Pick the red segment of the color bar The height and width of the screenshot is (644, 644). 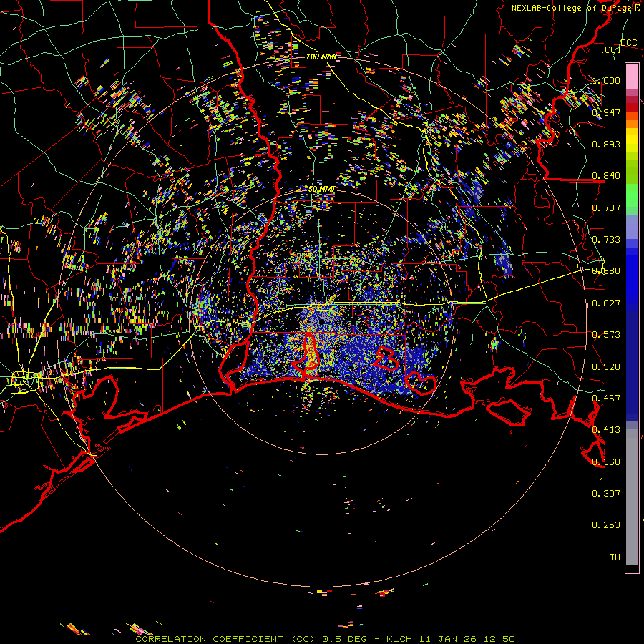[x=632, y=107]
